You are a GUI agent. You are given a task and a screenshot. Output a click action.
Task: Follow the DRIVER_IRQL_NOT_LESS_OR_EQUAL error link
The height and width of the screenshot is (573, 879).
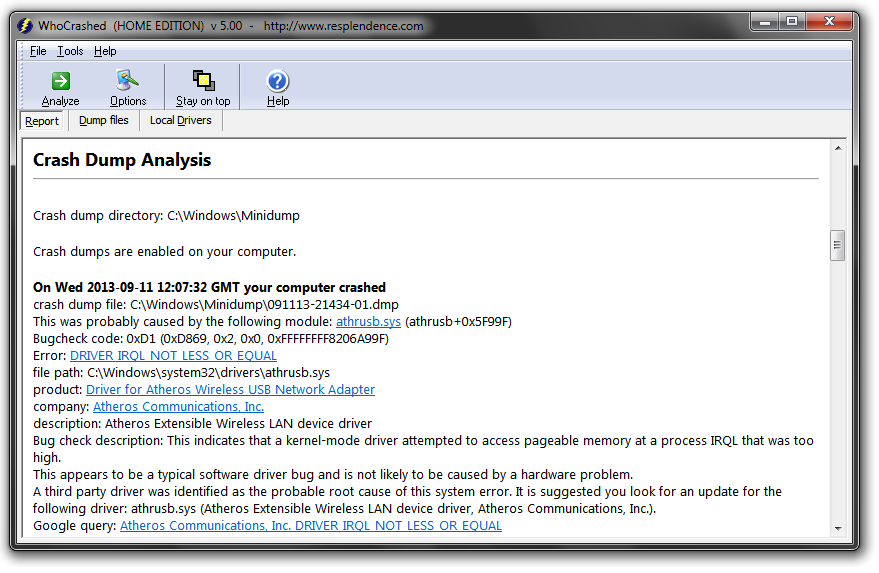coord(173,356)
